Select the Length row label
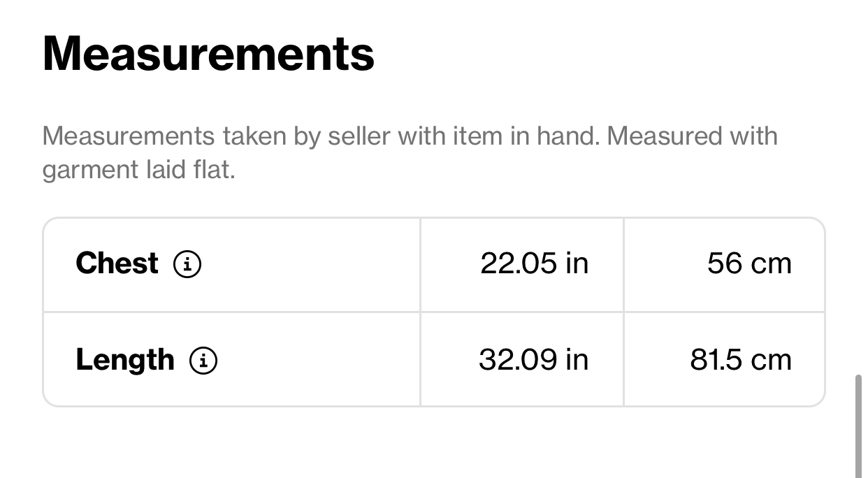This screenshot has height=478, width=868. click(x=125, y=360)
